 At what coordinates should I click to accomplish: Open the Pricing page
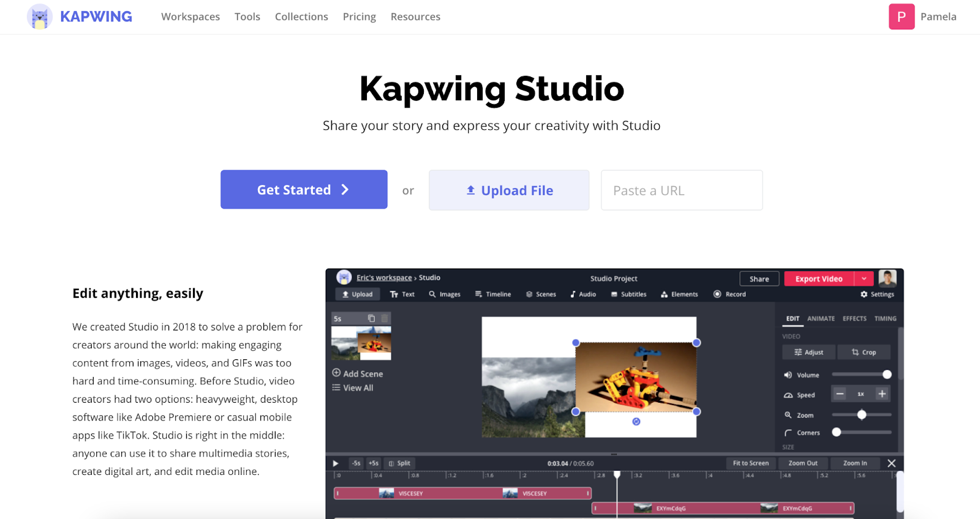(360, 17)
